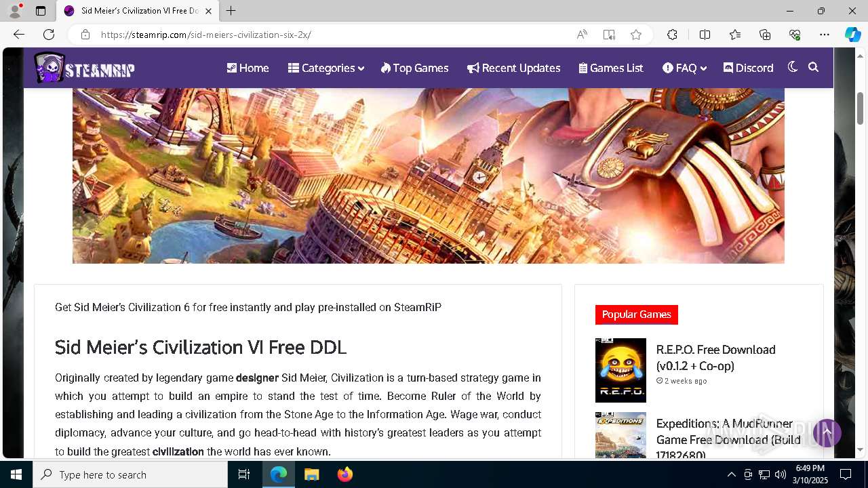This screenshot has width=868, height=488.
Task: Add this page to favorites star
Action: [x=636, y=35]
